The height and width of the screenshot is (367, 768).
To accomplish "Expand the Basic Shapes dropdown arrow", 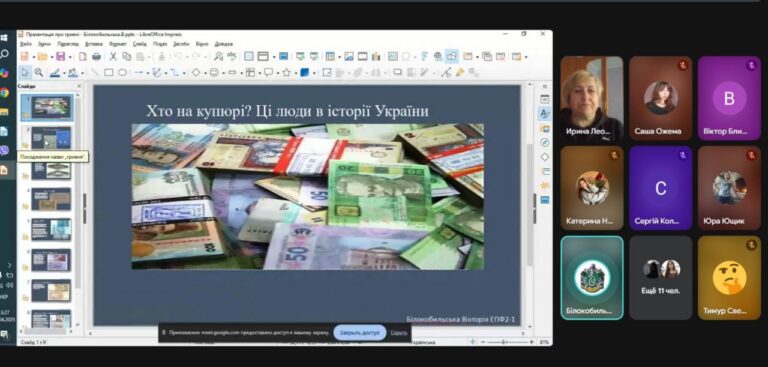I will click(x=205, y=73).
